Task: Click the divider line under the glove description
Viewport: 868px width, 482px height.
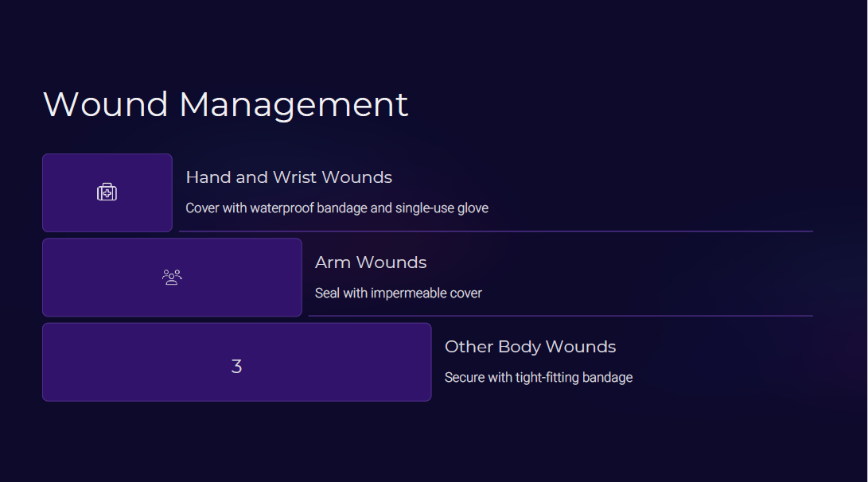Action: pos(496,231)
